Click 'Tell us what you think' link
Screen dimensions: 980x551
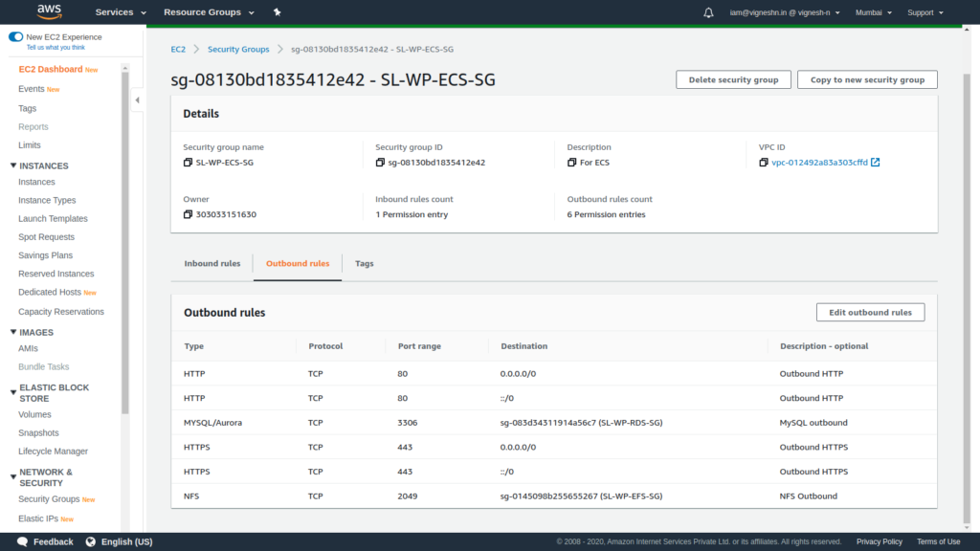(56, 48)
